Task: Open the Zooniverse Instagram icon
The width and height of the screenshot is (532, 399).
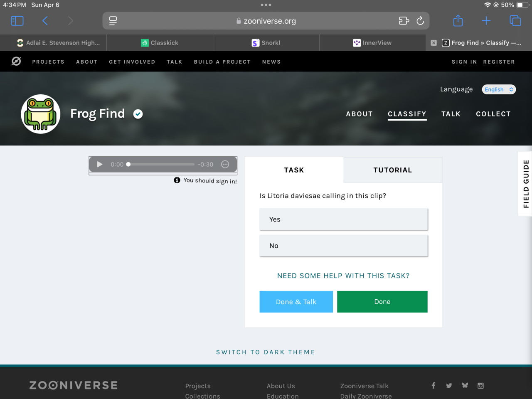Action: point(480,386)
